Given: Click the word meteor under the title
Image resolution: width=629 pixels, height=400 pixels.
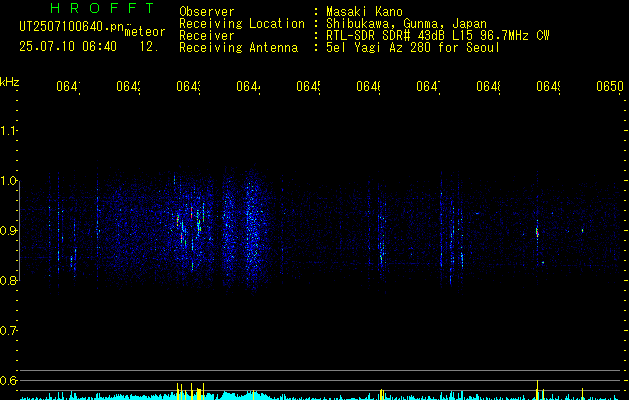Looking at the screenshot, I should coord(144,32).
